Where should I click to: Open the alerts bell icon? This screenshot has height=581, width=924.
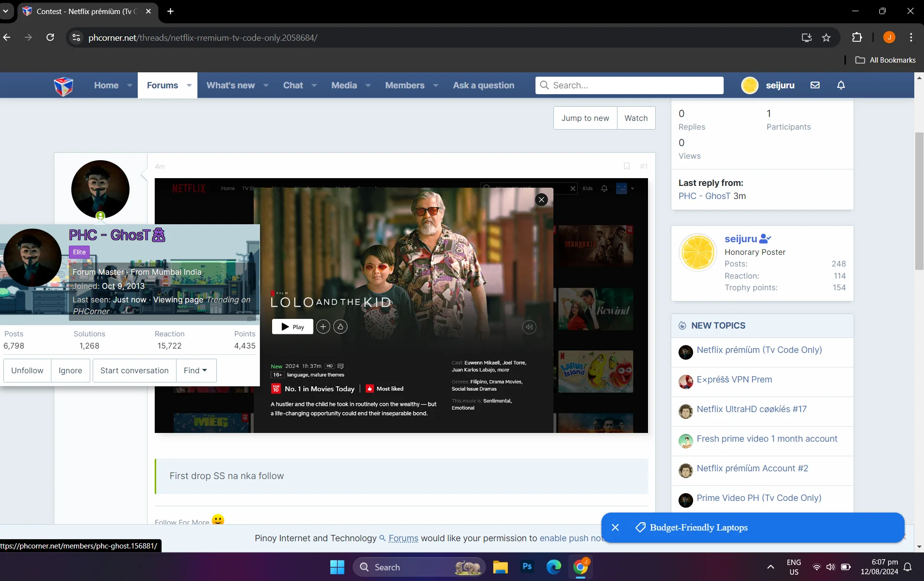coord(841,85)
